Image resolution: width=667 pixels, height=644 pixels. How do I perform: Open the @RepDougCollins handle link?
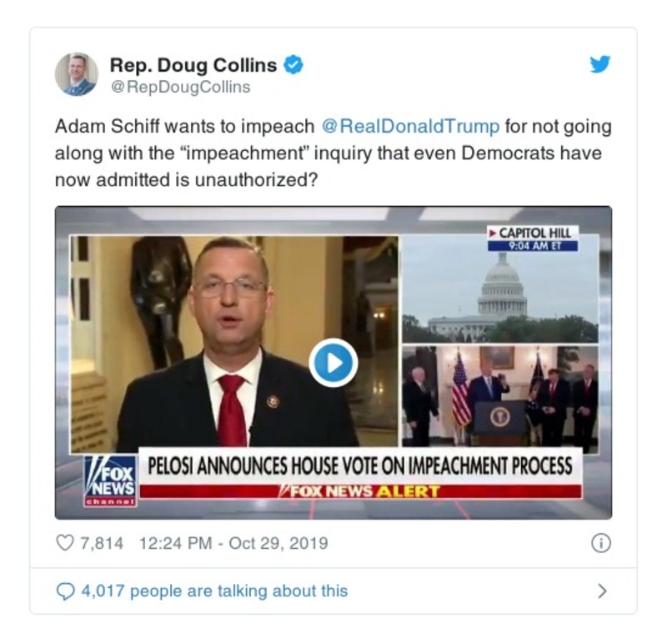[180, 87]
